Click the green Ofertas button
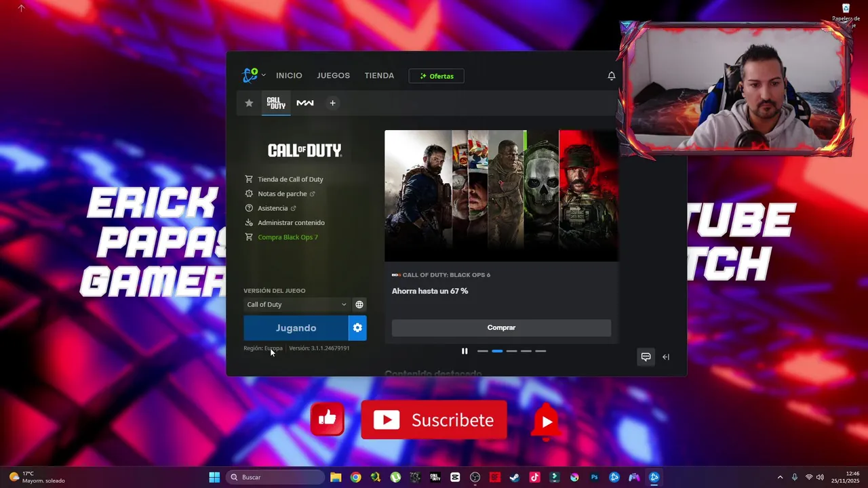 (x=436, y=76)
